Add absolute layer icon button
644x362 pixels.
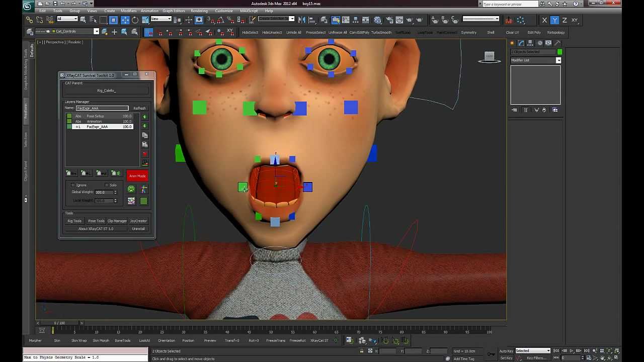pyautogui.click(x=72, y=173)
